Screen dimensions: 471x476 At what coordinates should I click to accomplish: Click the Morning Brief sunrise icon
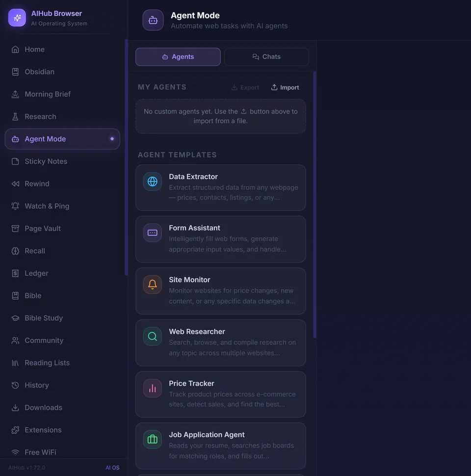15,94
